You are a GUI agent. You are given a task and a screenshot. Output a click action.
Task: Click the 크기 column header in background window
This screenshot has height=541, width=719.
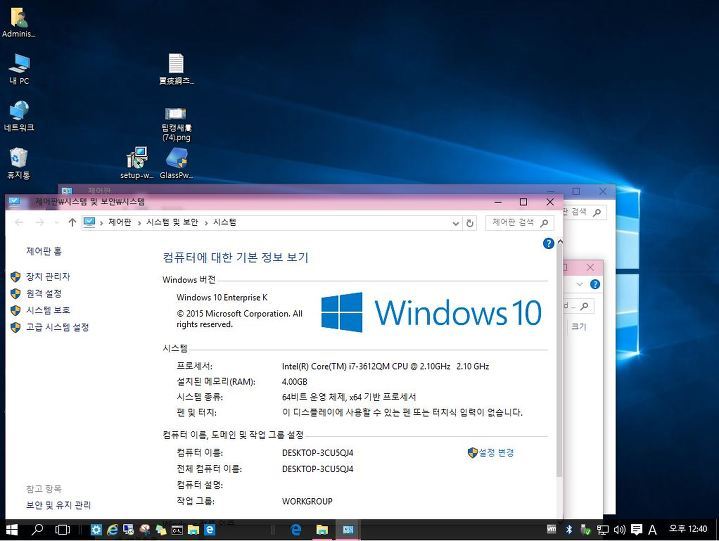(578, 326)
